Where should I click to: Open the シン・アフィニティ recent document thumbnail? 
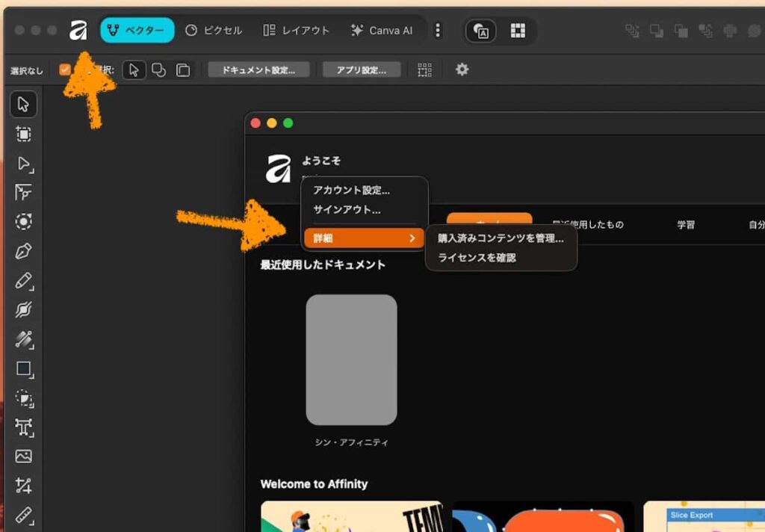click(351, 359)
